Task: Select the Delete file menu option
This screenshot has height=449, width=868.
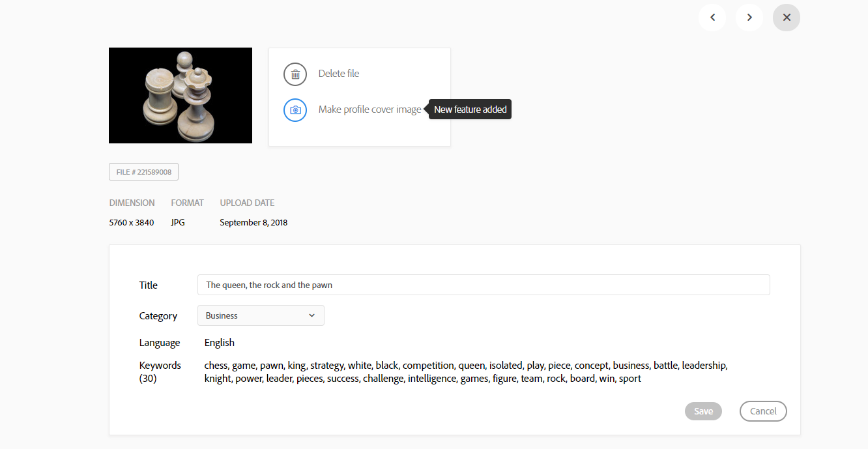Action: coord(339,74)
